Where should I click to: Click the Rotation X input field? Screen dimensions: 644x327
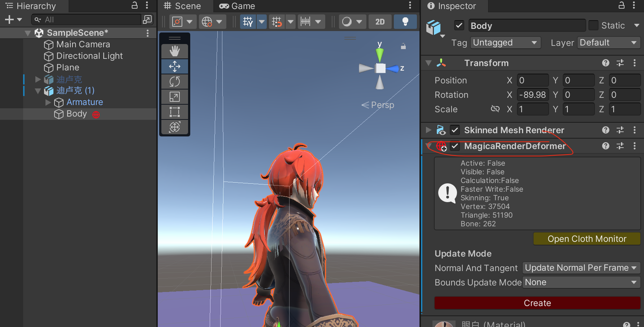coord(532,95)
